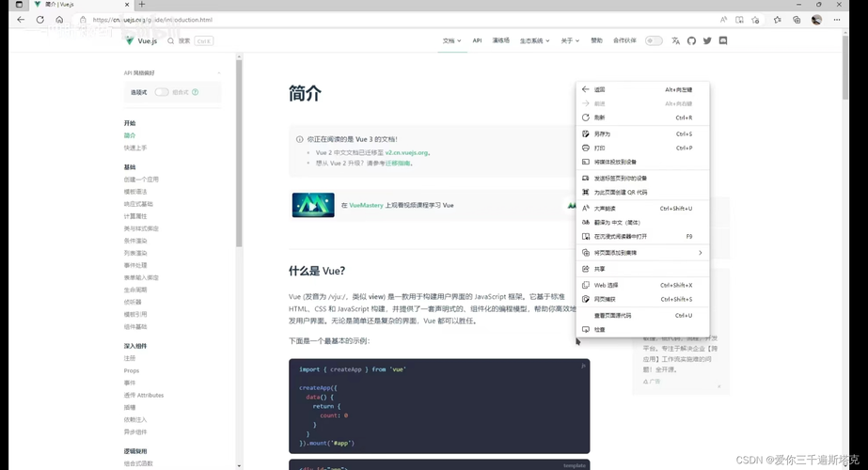Choose create QR code for this page
This screenshot has width=868, height=470.
click(x=642, y=193)
